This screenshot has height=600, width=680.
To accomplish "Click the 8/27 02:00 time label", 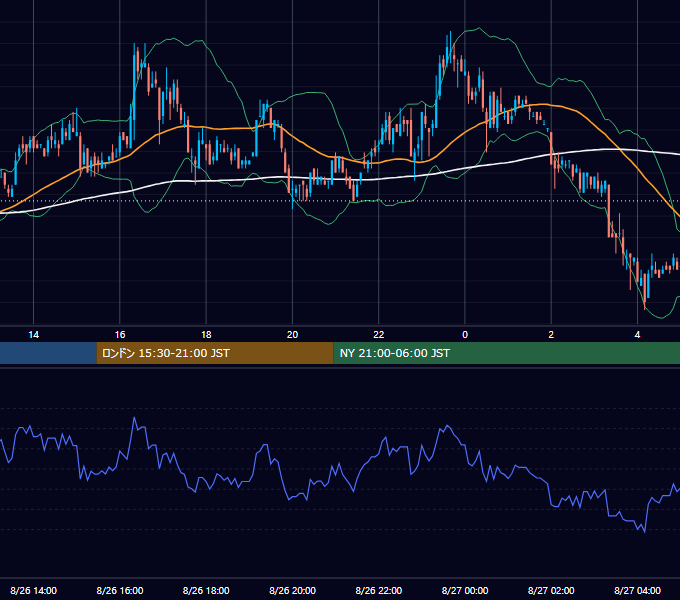I will coord(551,590).
